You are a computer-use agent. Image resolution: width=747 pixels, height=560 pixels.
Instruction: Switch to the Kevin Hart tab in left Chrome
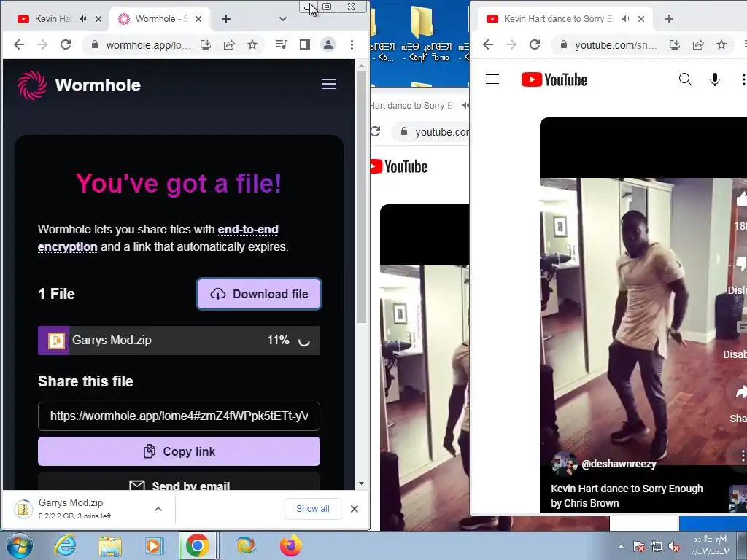point(52,18)
